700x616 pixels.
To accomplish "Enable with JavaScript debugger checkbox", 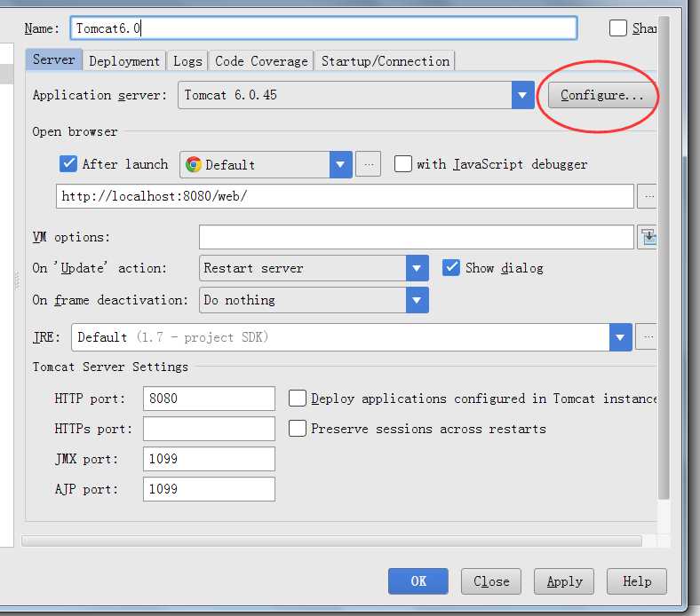I will pyautogui.click(x=402, y=163).
